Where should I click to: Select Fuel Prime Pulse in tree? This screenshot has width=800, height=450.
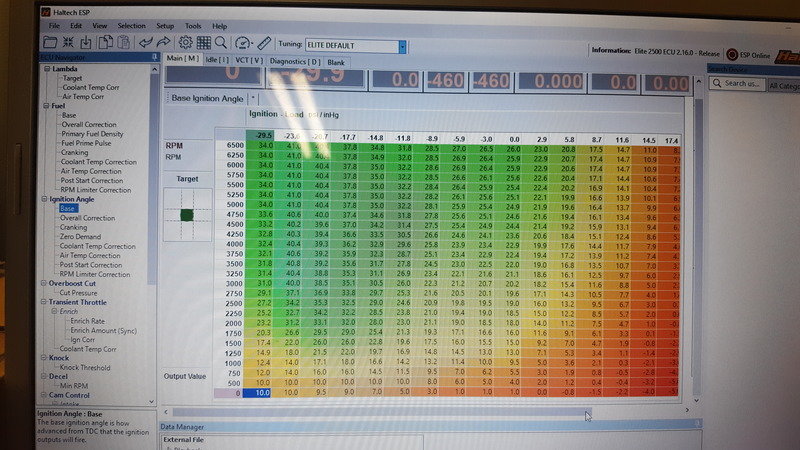86,143
